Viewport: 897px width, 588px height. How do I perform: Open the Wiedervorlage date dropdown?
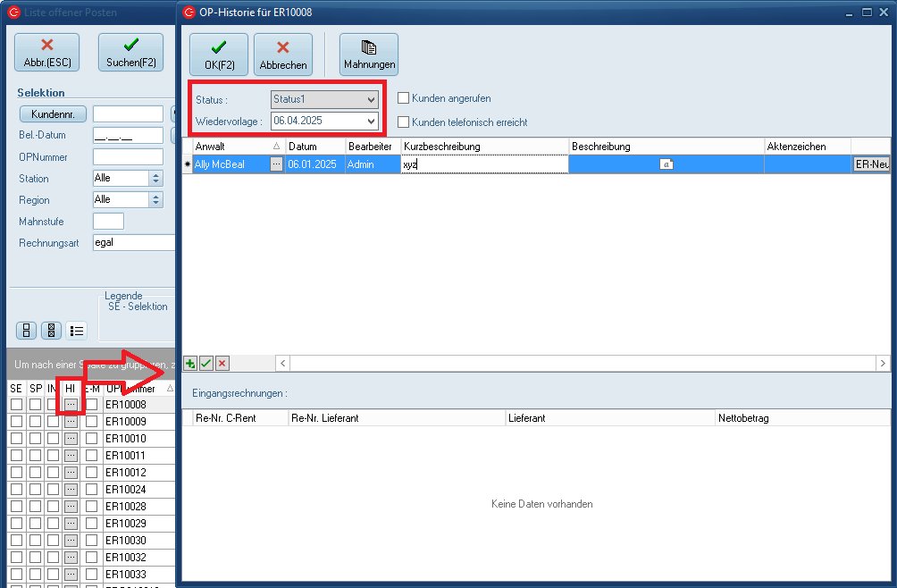(372, 120)
